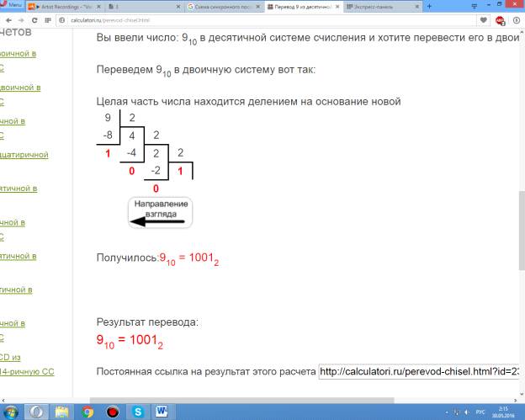Click the horizontal scrollbar thumb
The image size is (525, 420).
[241, 401]
